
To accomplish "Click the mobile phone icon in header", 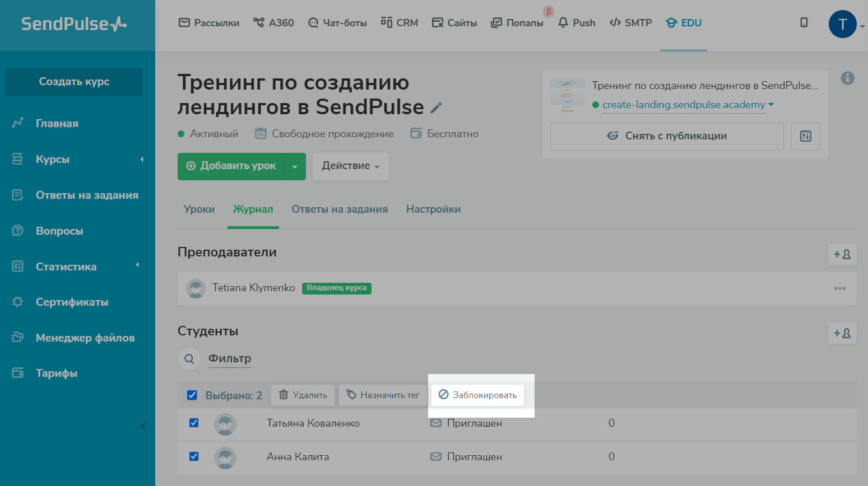I will [804, 22].
